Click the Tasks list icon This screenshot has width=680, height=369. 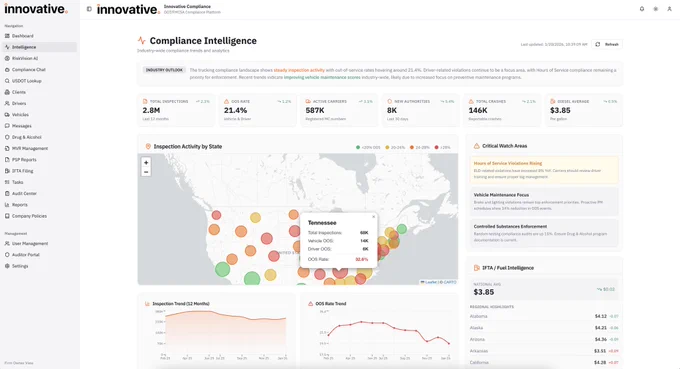click(x=7, y=183)
